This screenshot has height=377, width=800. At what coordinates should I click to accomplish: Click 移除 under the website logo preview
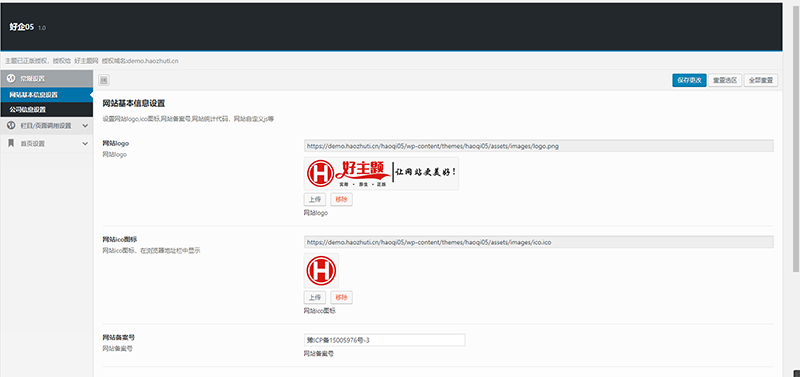(341, 200)
